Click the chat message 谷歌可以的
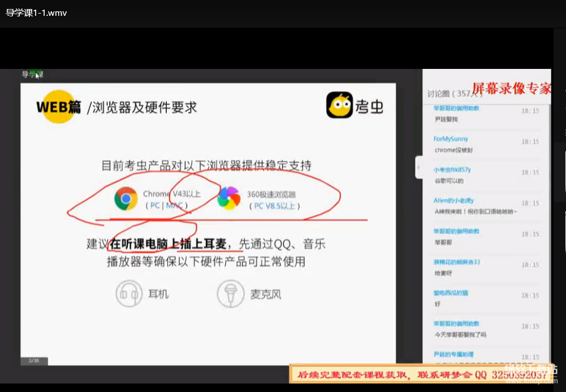Screen dimensions: 566x392 coord(449,181)
